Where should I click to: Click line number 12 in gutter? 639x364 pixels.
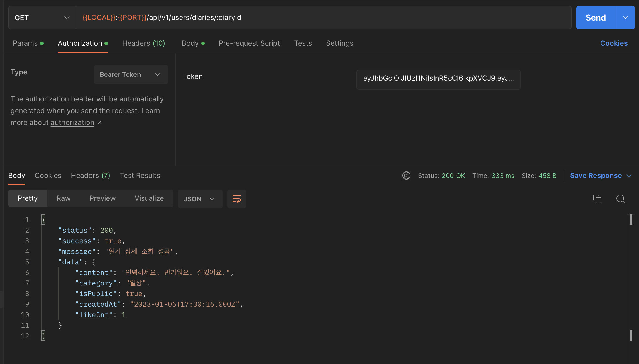(25, 336)
